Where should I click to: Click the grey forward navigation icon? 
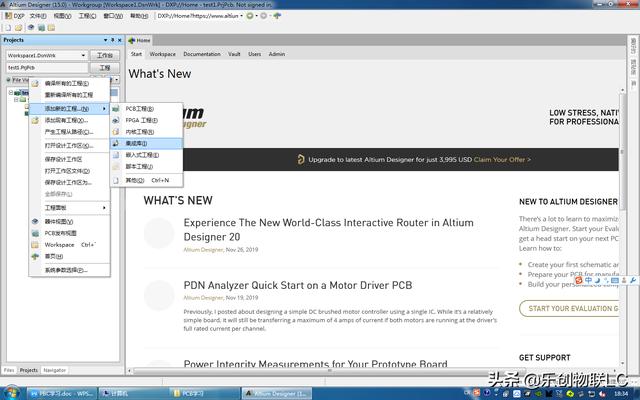click(264, 16)
